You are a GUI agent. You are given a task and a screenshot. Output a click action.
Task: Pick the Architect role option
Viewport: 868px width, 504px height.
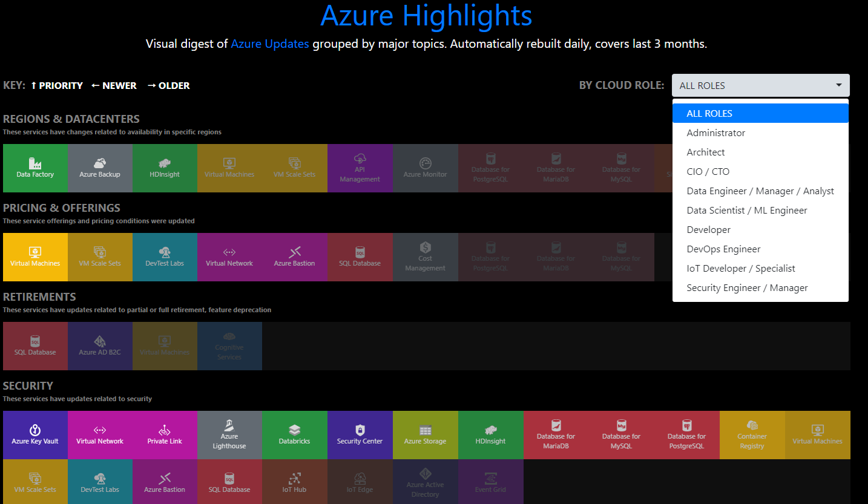click(760, 152)
